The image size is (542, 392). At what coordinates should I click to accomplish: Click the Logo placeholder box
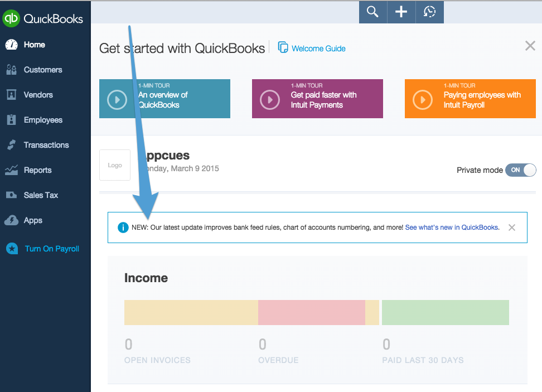pos(115,165)
